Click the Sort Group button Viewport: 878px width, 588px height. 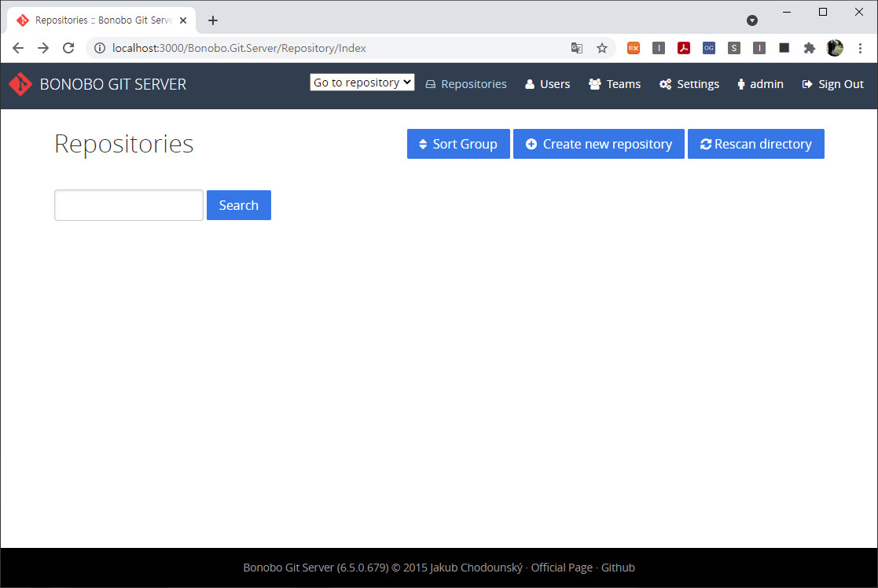tap(458, 144)
